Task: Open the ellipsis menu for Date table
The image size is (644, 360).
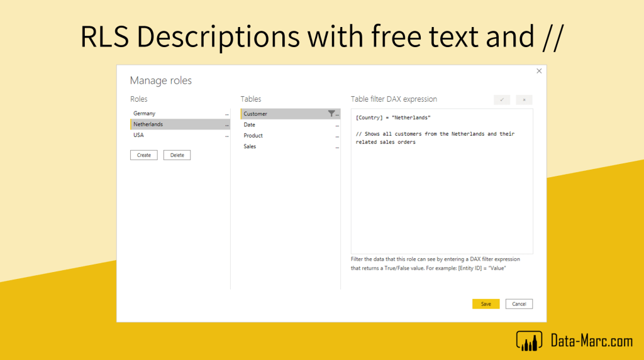Action: pos(337,126)
